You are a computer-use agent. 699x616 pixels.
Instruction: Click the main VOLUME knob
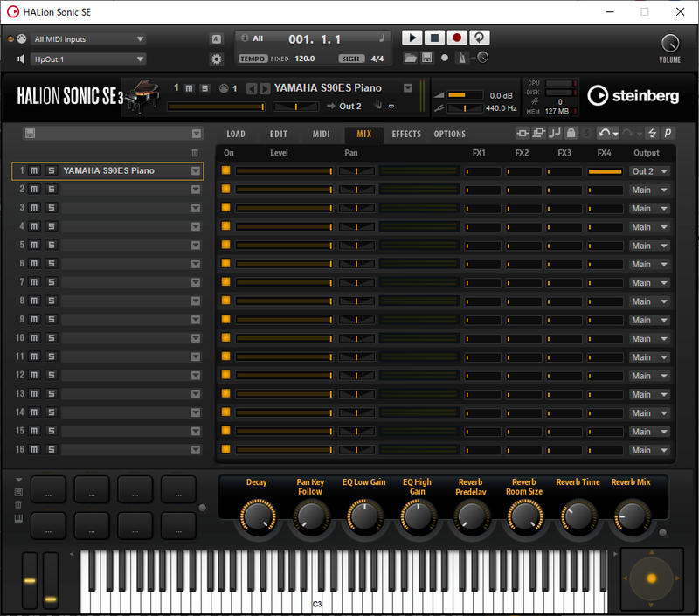[x=670, y=43]
